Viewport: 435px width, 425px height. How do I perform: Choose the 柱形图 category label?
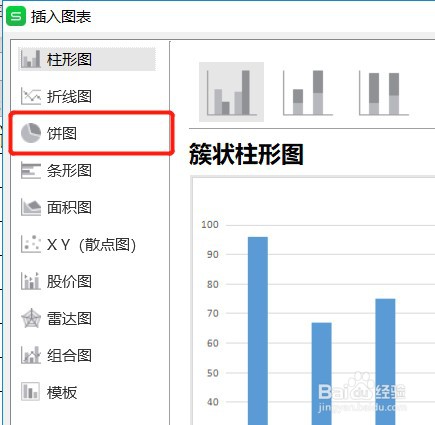coord(69,60)
